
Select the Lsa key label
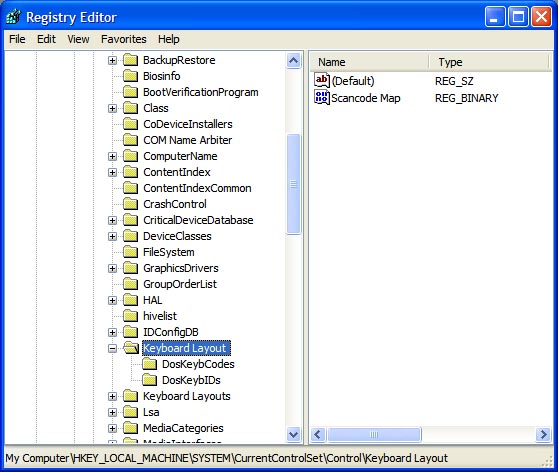tap(151, 412)
